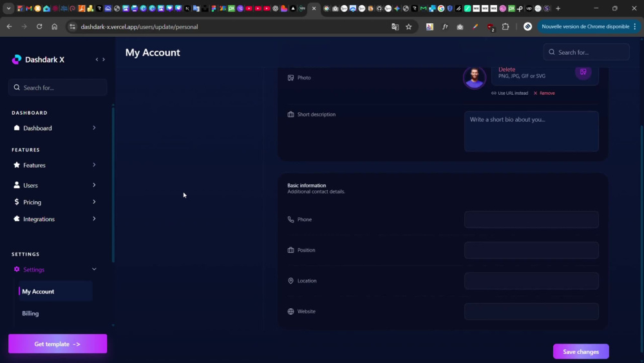
Task: Click the translate page icon
Action: point(395,26)
